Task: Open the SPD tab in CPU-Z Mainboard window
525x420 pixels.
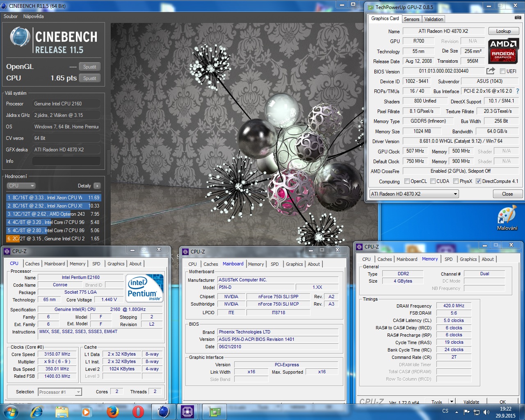Action: 275,264
